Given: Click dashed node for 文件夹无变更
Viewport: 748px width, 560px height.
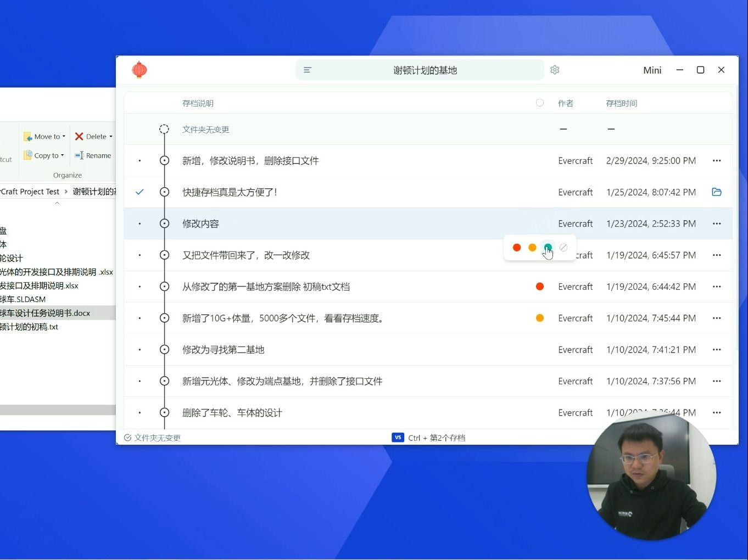Looking at the screenshot, I should [164, 129].
